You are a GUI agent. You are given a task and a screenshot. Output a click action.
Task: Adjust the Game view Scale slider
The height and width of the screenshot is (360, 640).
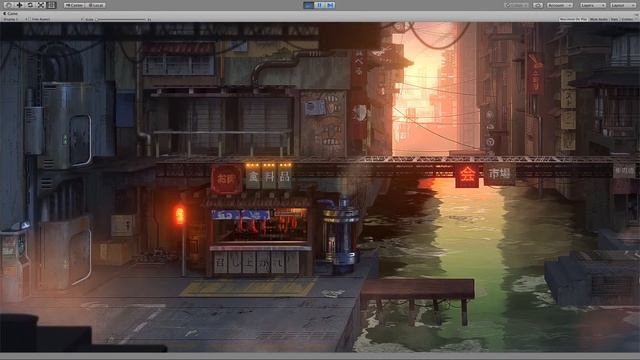click(x=121, y=19)
